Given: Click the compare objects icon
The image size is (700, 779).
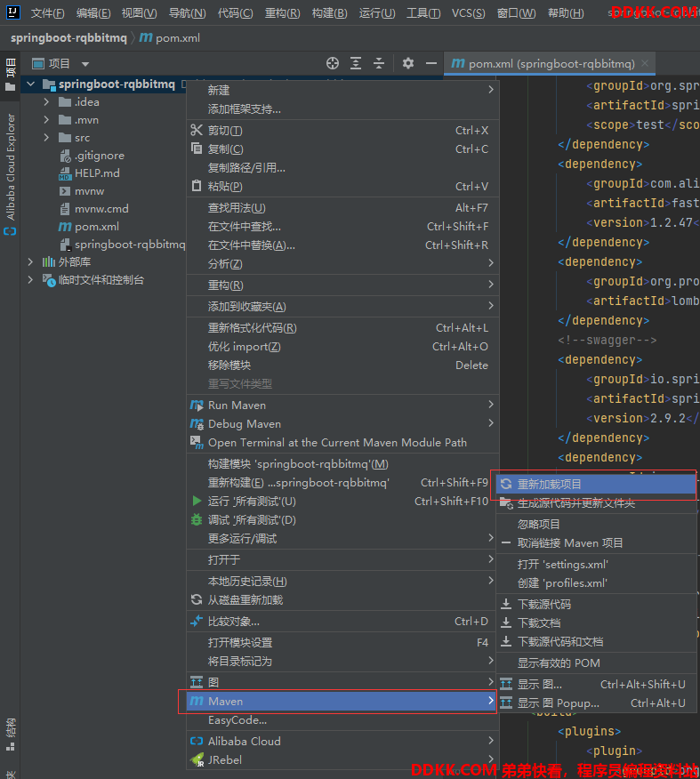Looking at the screenshot, I should pos(197,621).
